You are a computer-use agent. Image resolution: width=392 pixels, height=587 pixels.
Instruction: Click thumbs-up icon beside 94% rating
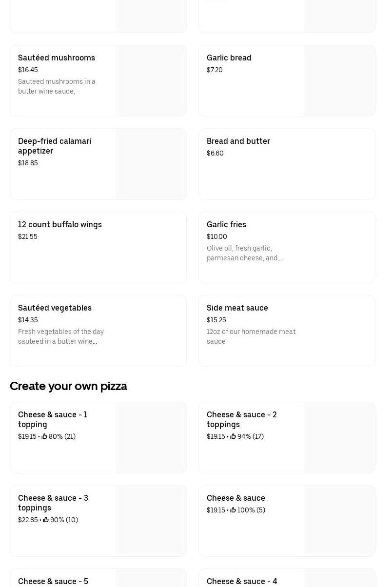[233, 436]
